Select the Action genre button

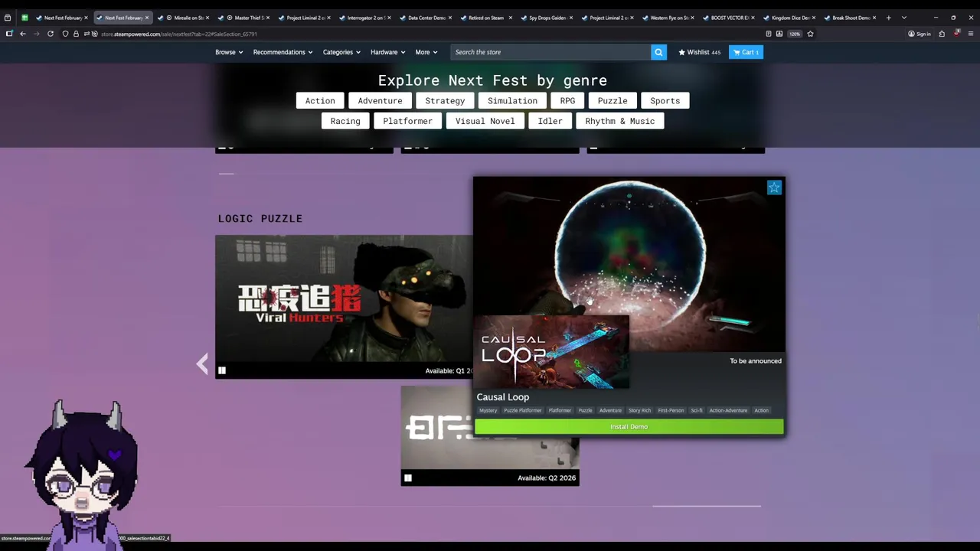(x=320, y=101)
